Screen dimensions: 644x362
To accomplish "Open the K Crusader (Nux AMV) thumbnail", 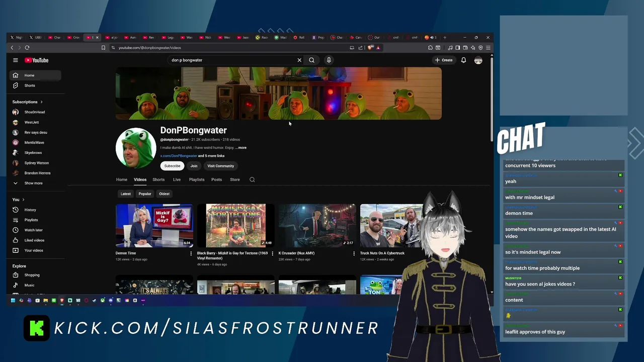I will 317,226.
